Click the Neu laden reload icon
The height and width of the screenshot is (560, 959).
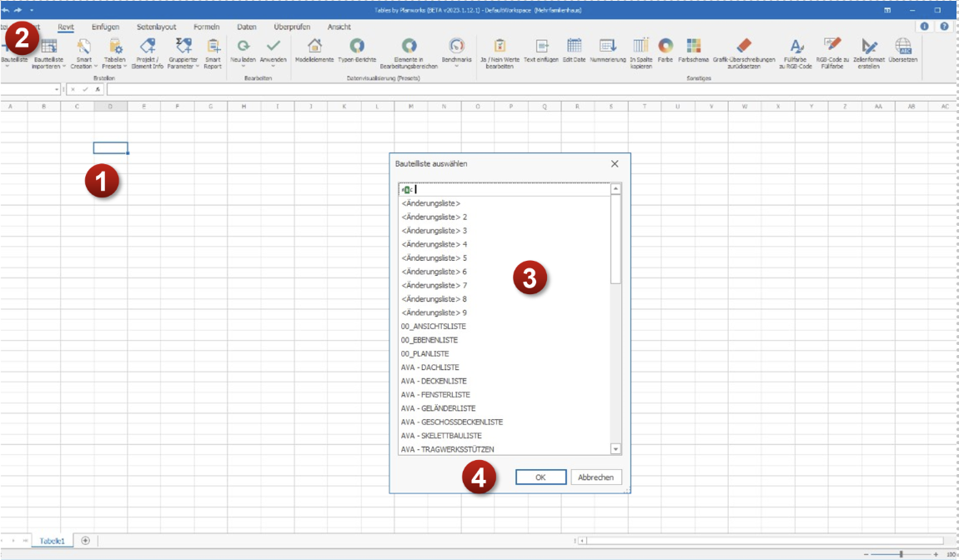244,46
